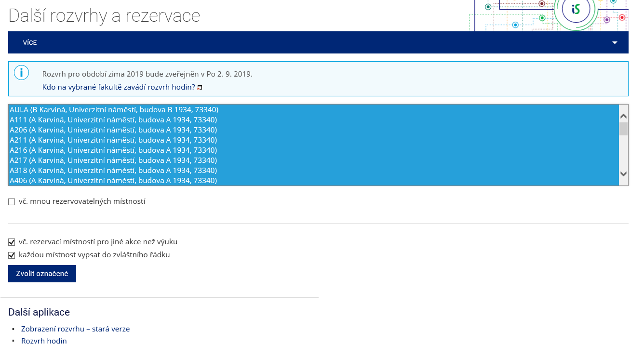Viewport: 644px width, 357px height.
Task: Open the VÍCE menu label
Action: (30, 42)
